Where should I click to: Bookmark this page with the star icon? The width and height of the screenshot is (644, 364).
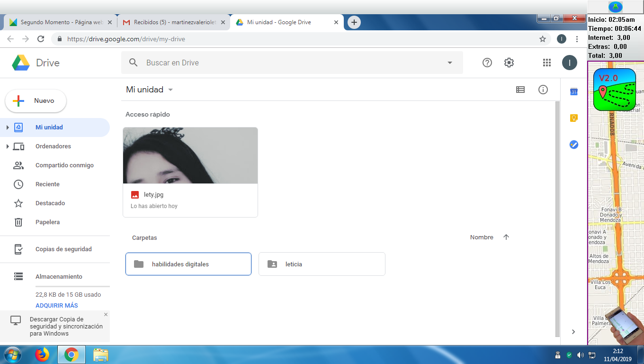543,39
